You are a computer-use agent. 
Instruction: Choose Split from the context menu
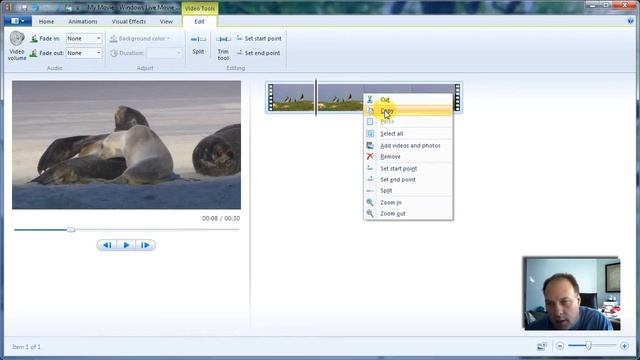coord(408,190)
